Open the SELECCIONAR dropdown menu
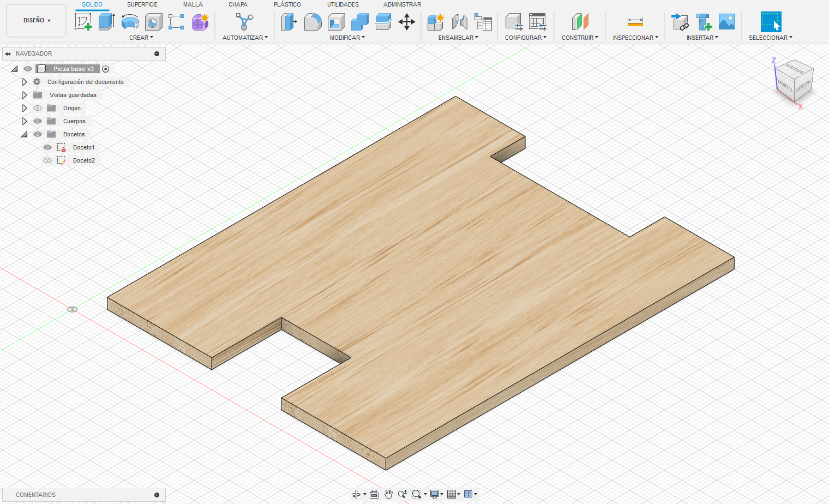The height and width of the screenshot is (504, 829). pos(771,38)
